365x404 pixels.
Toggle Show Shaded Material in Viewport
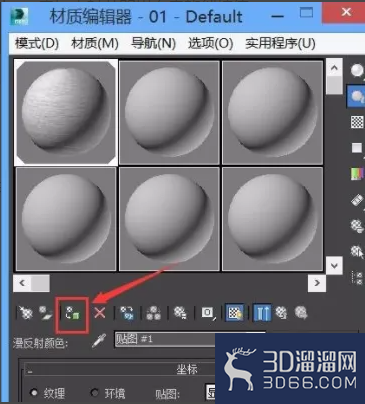235,313
